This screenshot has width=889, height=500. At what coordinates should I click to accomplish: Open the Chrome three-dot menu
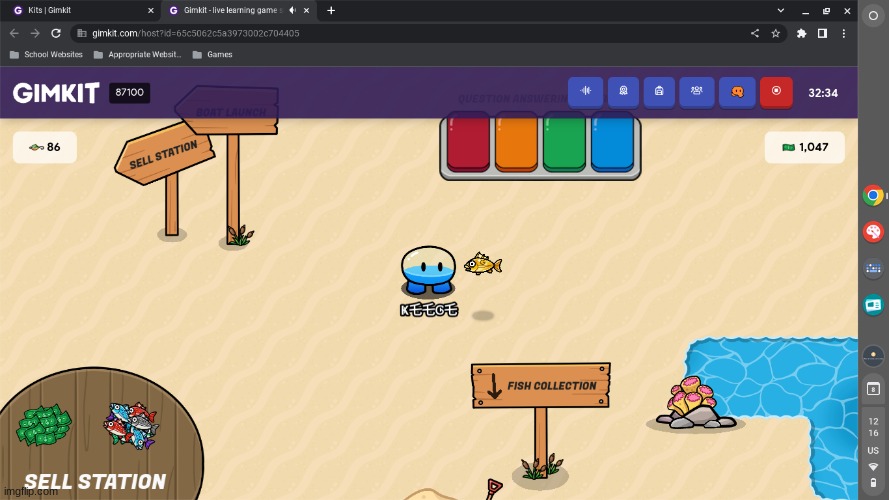pyautogui.click(x=844, y=33)
